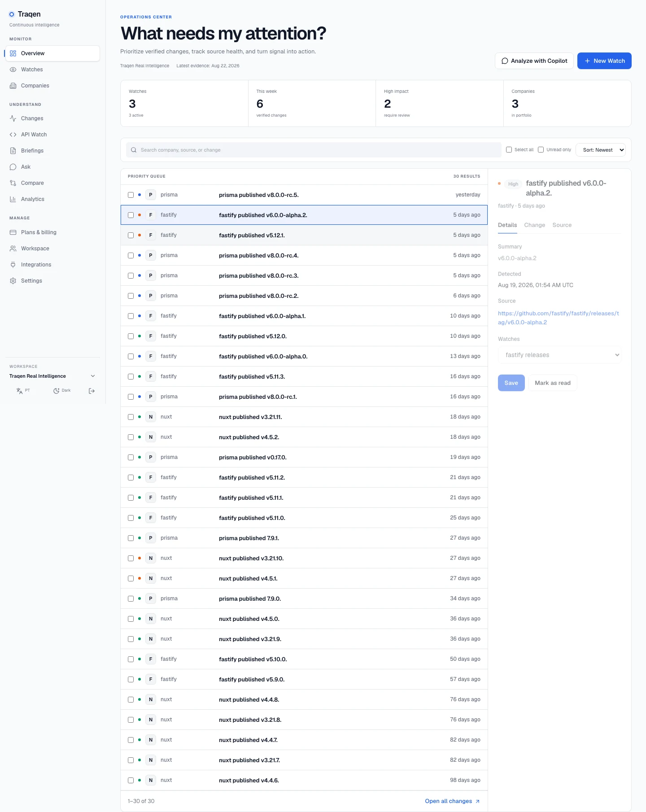Image resolution: width=646 pixels, height=812 pixels.
Task: Switch language with the PT translate icon
Action: tap(19, 391)
